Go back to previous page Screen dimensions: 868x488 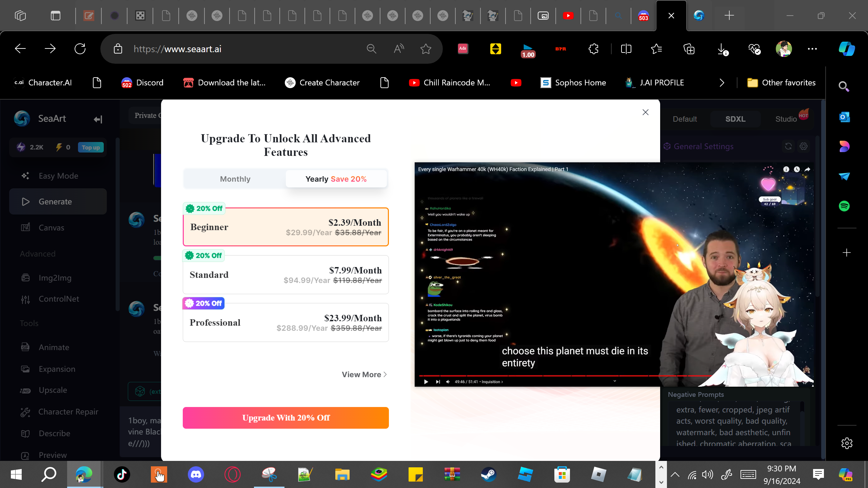tap(20, 49)
